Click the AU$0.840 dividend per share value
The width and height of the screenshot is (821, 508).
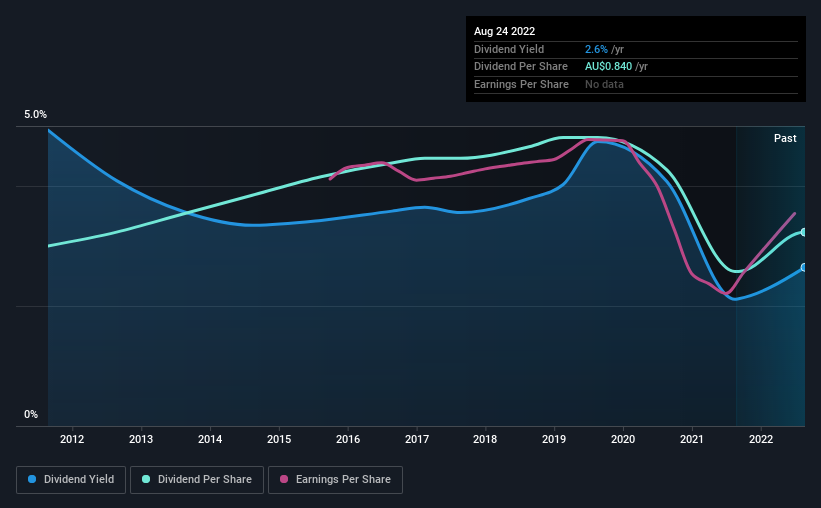pos(608,66)
